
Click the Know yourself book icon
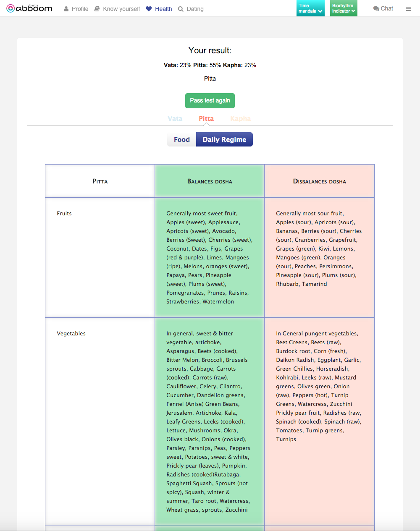coord(97,9)
